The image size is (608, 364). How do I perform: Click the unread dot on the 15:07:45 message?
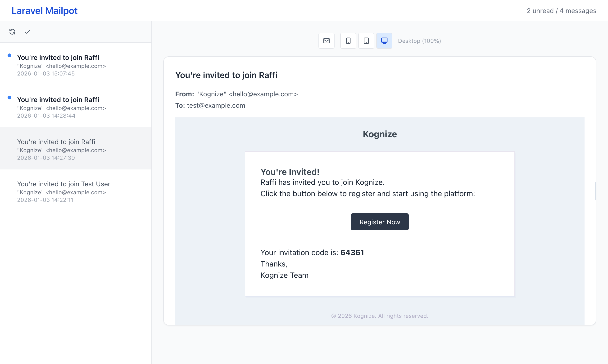tap(9, 55)
